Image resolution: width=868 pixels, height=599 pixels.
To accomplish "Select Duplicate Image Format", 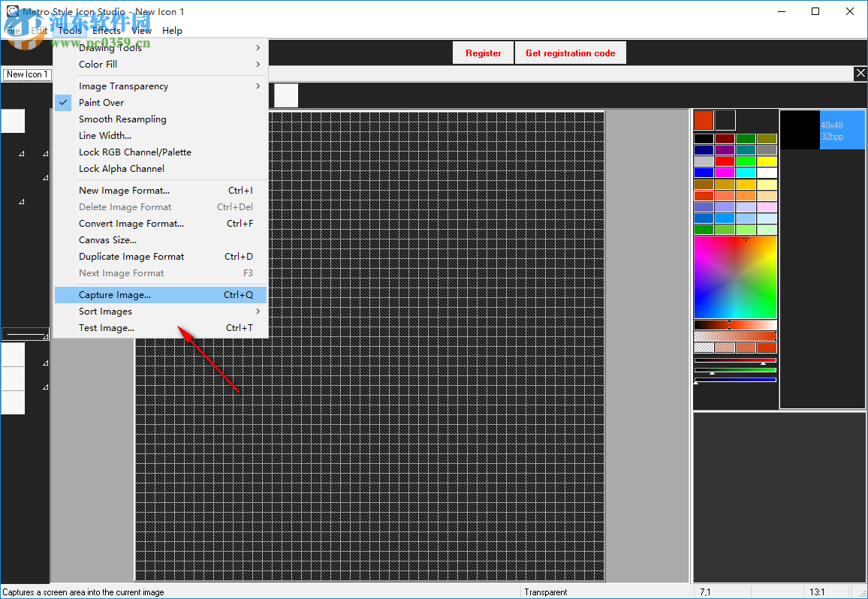I will (x=161, y=257).
